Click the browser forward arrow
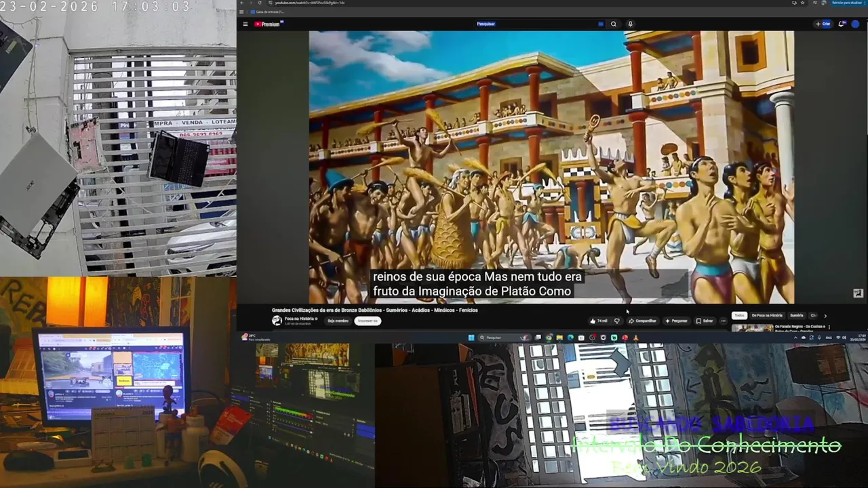The height and width of the screenshot is (488, 868). point(251,3)
